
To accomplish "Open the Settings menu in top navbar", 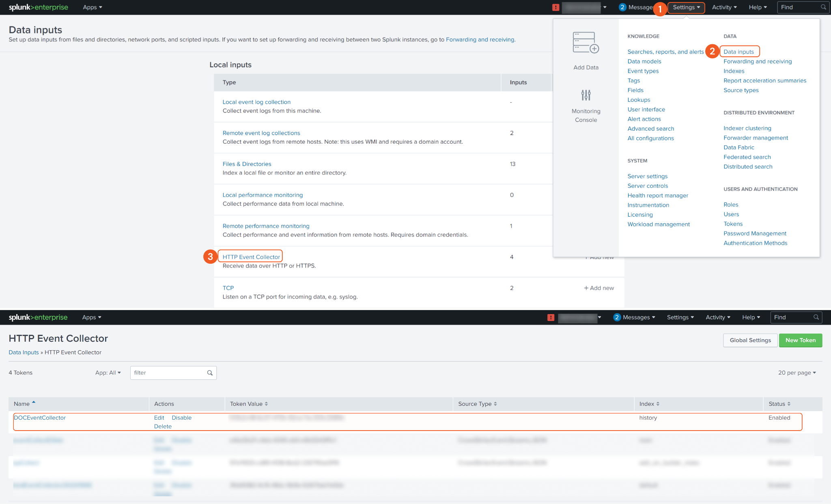I will (686, 7).
